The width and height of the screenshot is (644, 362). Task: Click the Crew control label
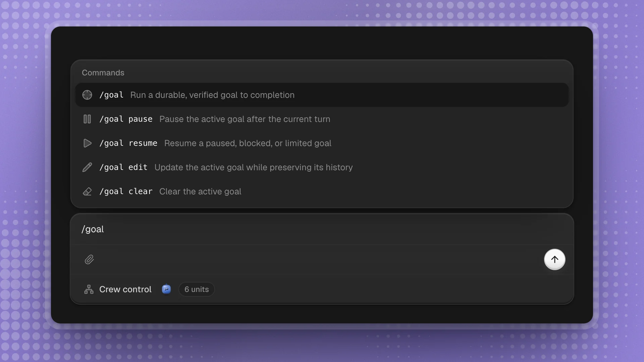[125, 289]
